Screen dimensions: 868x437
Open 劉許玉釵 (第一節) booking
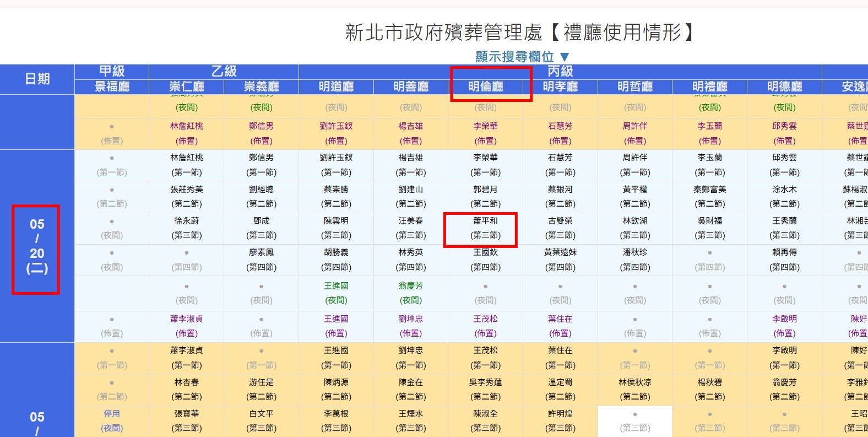click(336, 165)
